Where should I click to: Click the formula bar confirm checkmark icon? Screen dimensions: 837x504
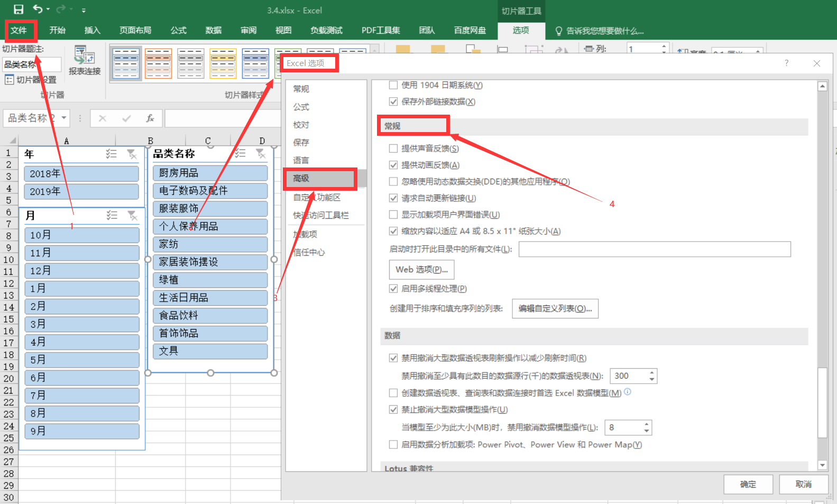click(126, 118)
